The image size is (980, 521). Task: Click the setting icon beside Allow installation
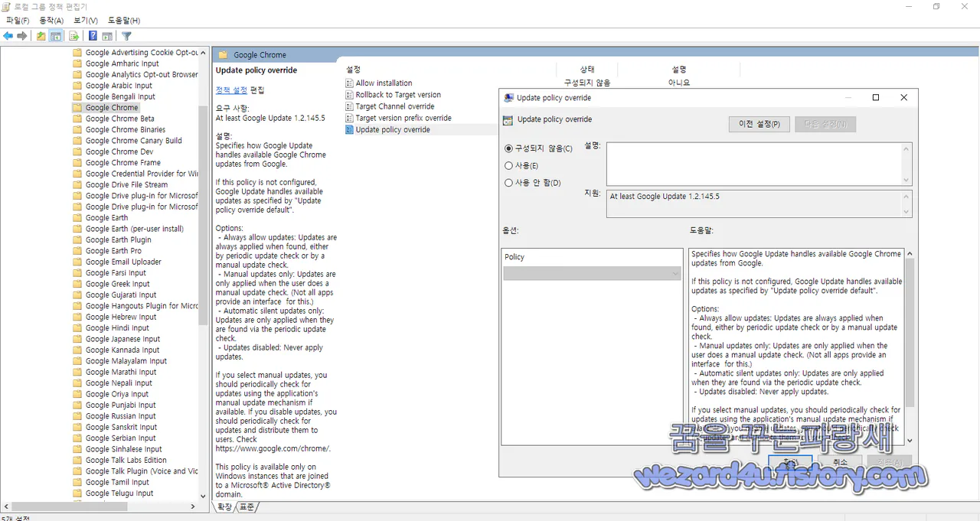point(350,83)
